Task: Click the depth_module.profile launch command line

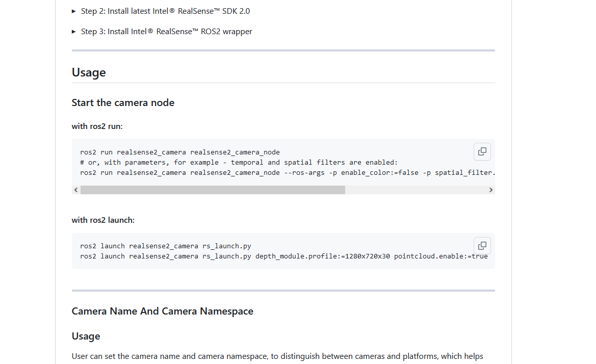Action: coord(284,256)
